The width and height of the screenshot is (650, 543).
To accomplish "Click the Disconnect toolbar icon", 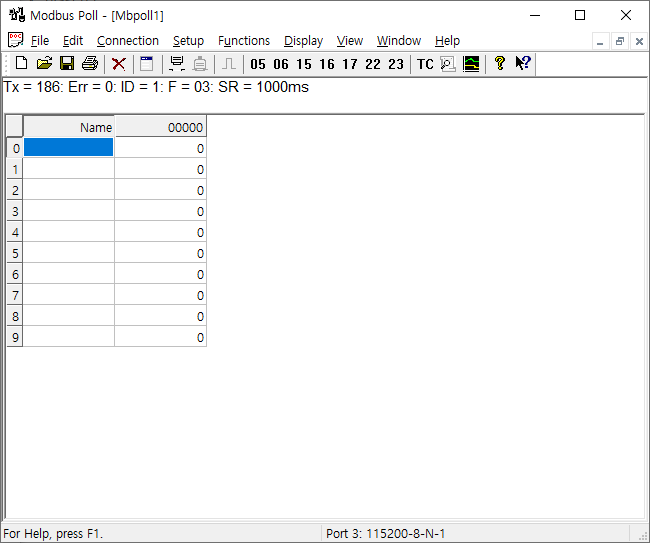I will pyautogui.click(x=200, y=64).
